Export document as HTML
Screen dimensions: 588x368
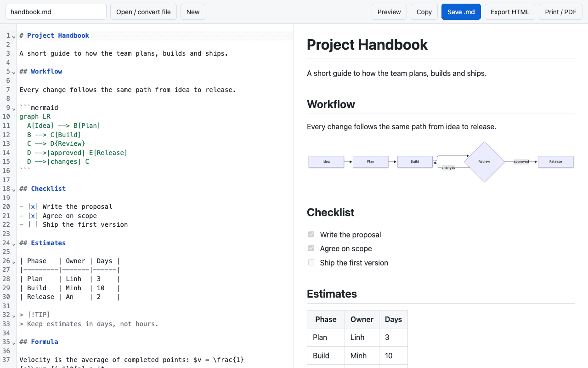click(x=510, y=12)
